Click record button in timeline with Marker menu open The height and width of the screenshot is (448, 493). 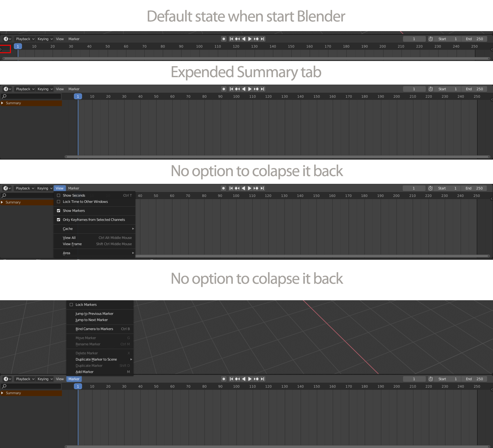pos(223,379)
